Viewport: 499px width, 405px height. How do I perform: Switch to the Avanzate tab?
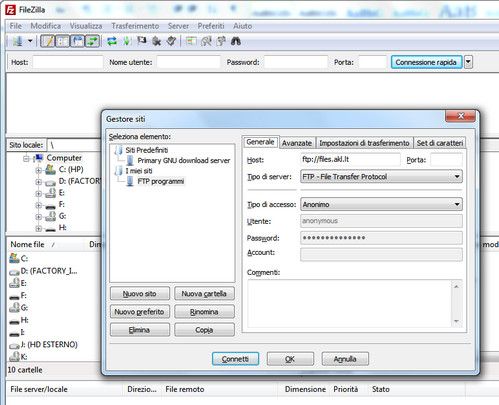(297, 143)
